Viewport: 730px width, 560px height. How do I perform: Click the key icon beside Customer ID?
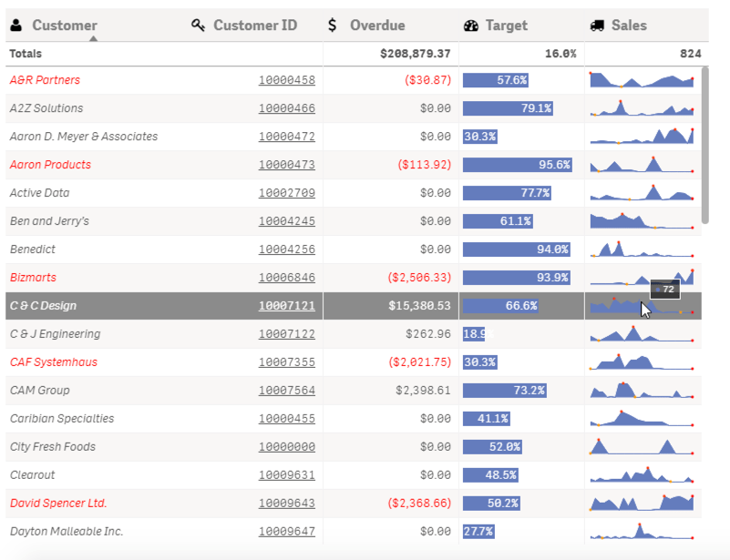[199, 25]
